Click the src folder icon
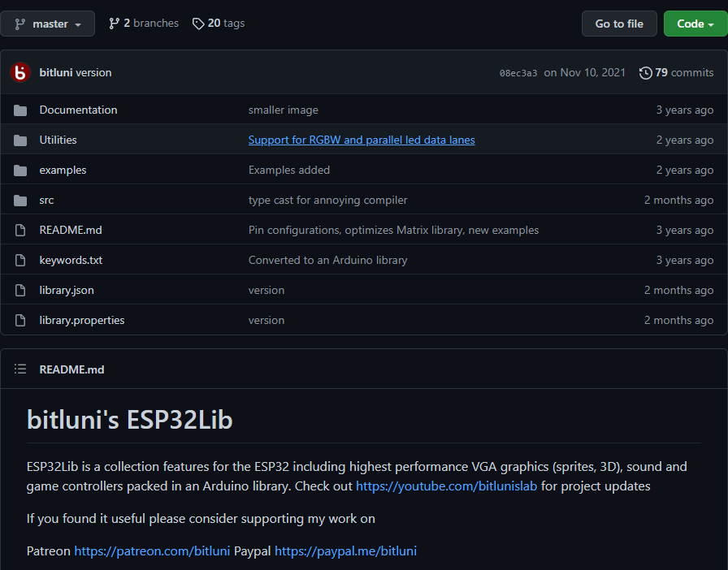The image size is (728, 570). tap(20, 201)
